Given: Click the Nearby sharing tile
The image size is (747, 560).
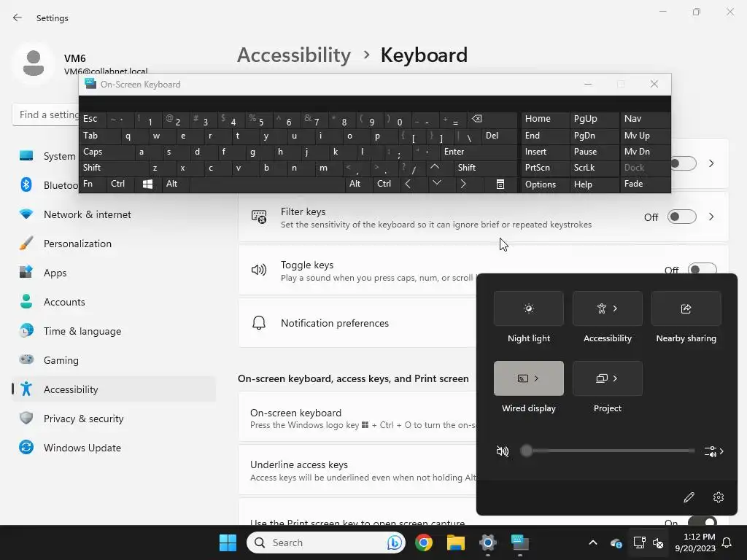Looking at the screenshot, I should pyautogui.click(x=686, y=308).
